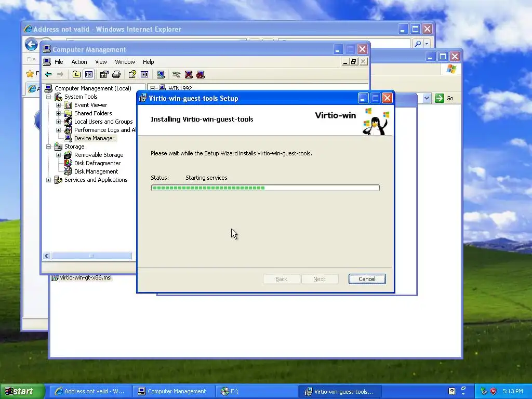
Task: Click the Next button in setup wizard
Action: 320,279
